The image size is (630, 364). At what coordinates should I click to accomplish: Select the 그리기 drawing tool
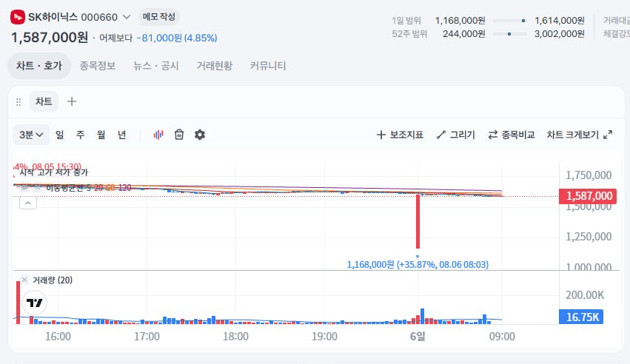(x=455, y=135)
